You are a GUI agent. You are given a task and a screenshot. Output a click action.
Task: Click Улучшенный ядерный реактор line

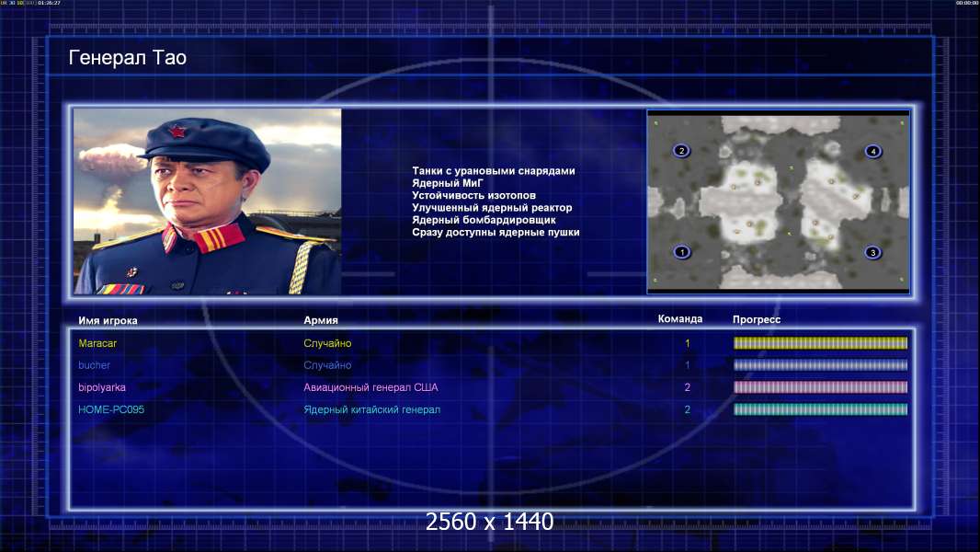492,208
